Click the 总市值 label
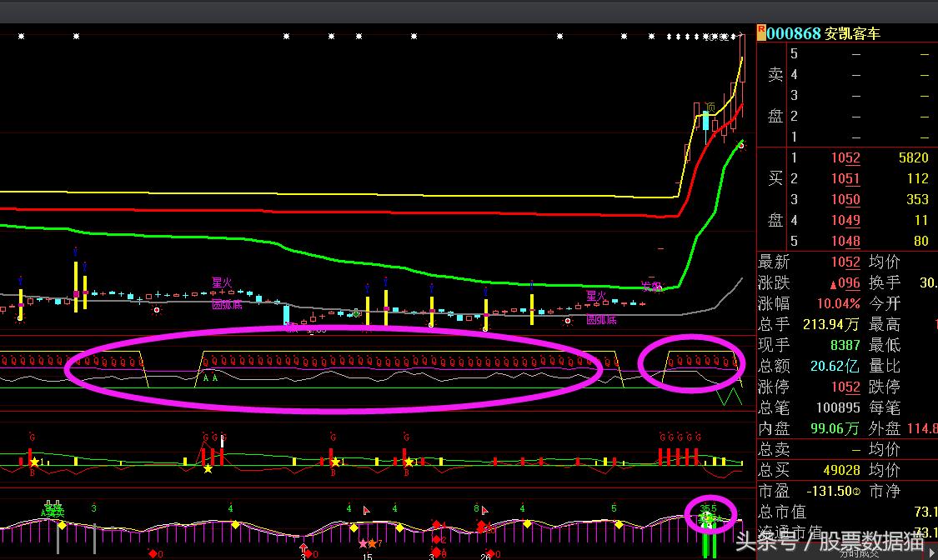Viewport: 938px width, 560px height. (x=782, y=512)
